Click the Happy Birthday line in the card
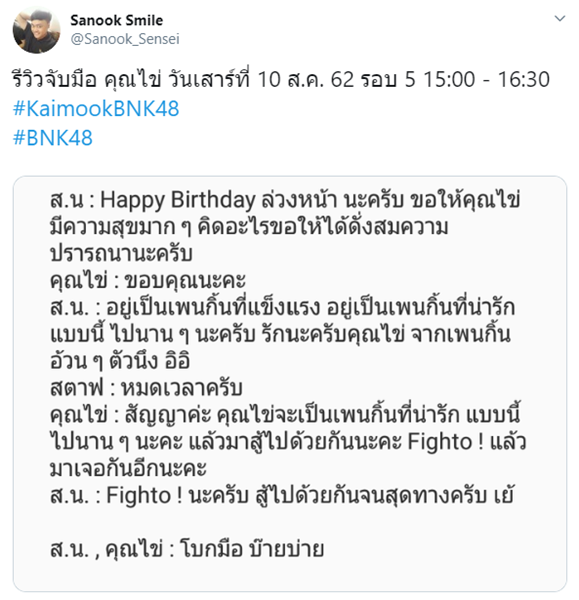 (285, 200)
